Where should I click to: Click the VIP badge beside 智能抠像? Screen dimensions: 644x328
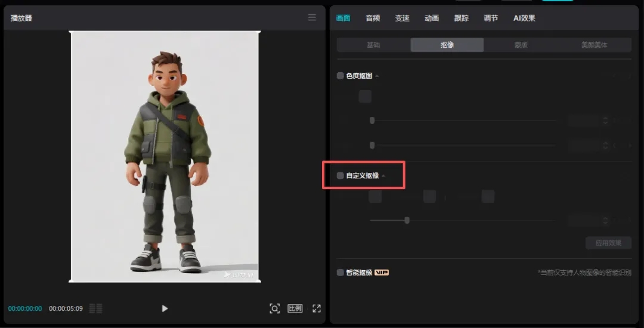382,273
